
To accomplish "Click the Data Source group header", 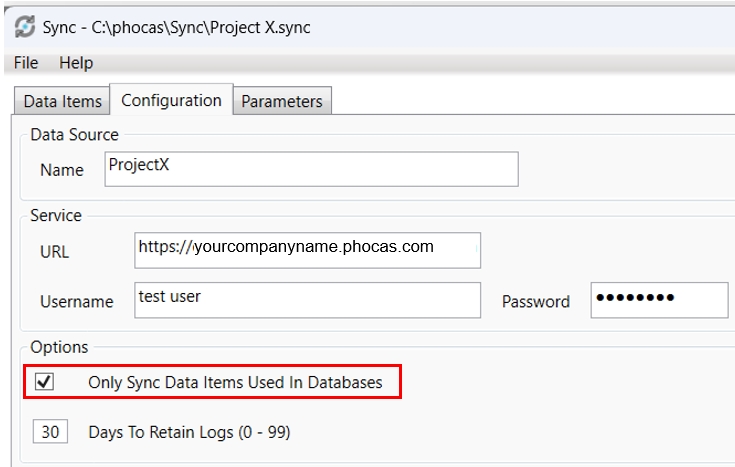I will point(75,135).
